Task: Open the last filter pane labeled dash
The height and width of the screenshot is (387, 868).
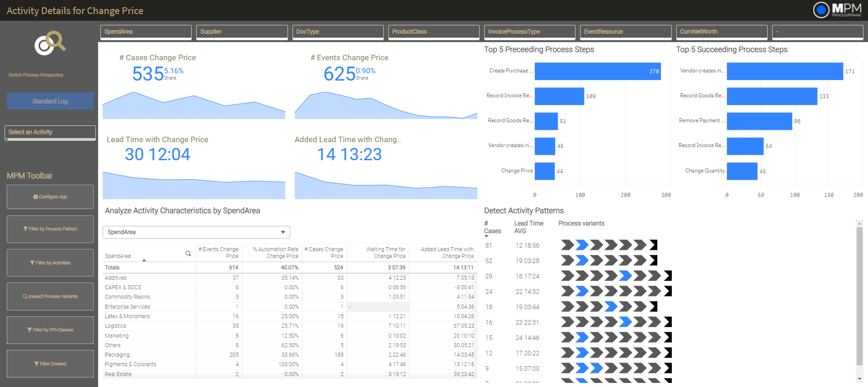Action: click(818, 32)
